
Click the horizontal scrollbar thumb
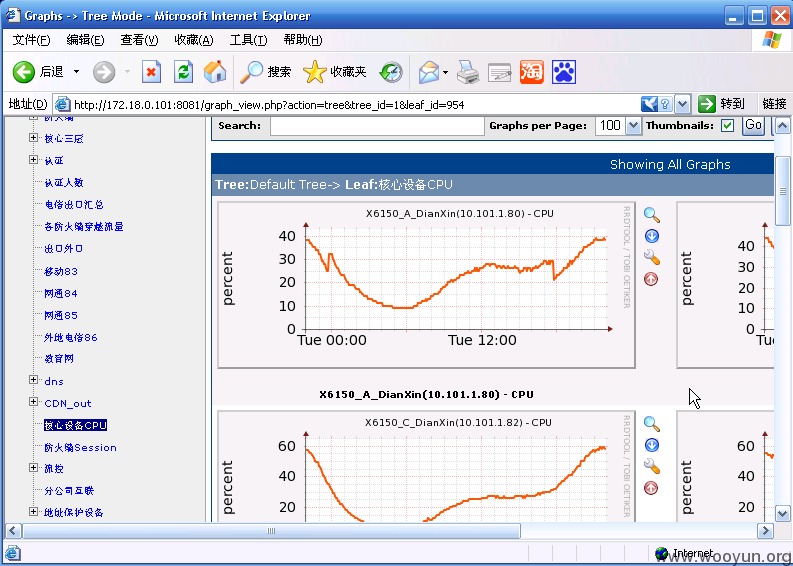click(x=272, y=531)
